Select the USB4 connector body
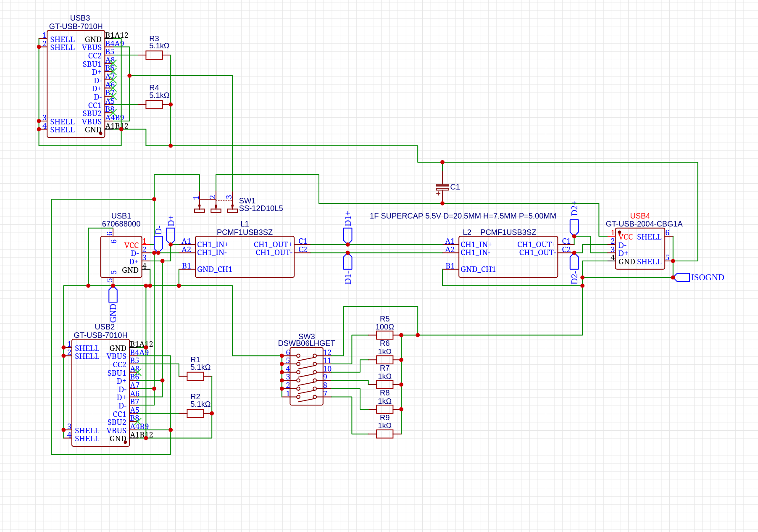Viewport: 758px width, 532px height. tap(640, 249)
